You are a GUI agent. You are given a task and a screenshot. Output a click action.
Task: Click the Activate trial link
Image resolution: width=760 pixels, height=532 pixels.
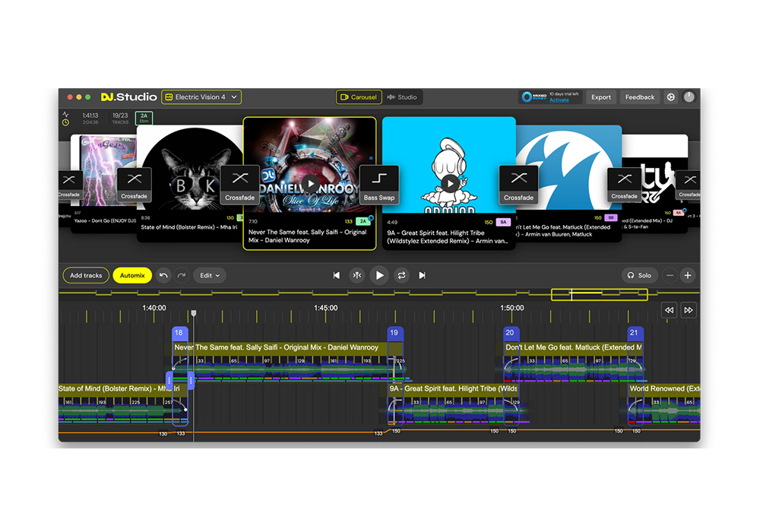(x=559, y=100)
